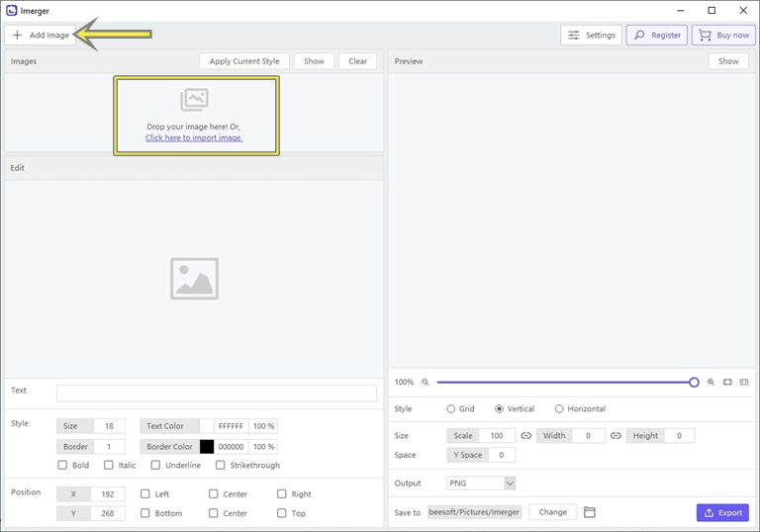Click the fit-to-window preview icon
The height and width of the screenshot is (532, 760).
point(727,382)
